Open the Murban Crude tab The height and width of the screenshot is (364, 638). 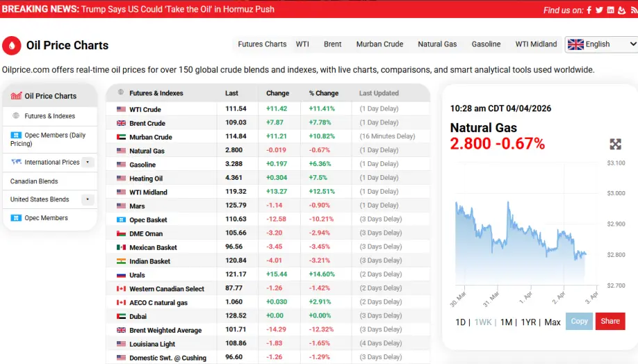click(379, 44)
